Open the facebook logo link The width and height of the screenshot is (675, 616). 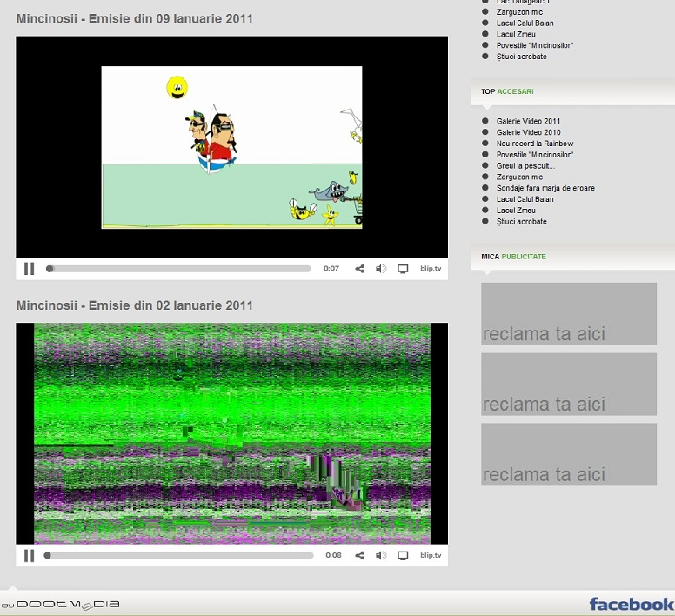(x=632, y=604)
